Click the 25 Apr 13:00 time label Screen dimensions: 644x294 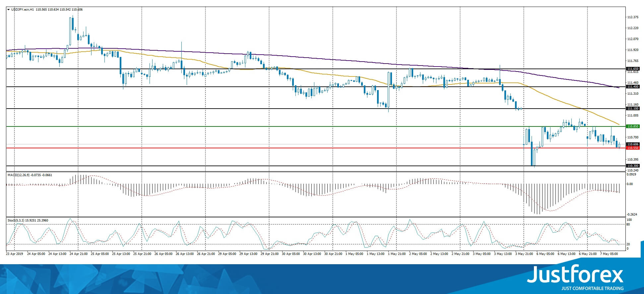click(x=121, y=254)
